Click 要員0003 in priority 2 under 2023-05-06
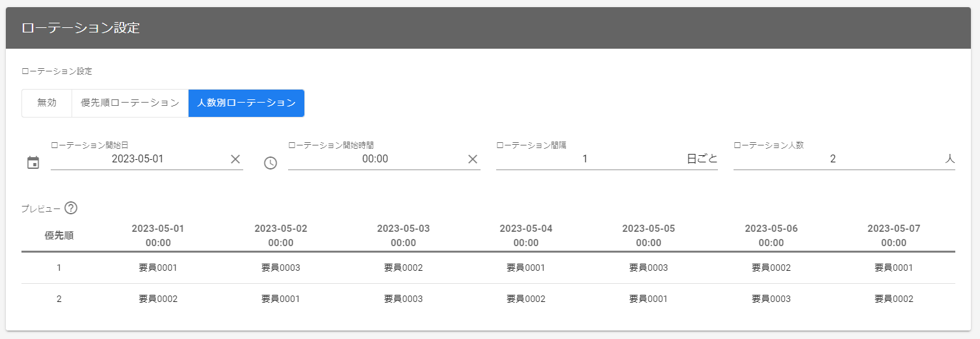 pos(771,299)
